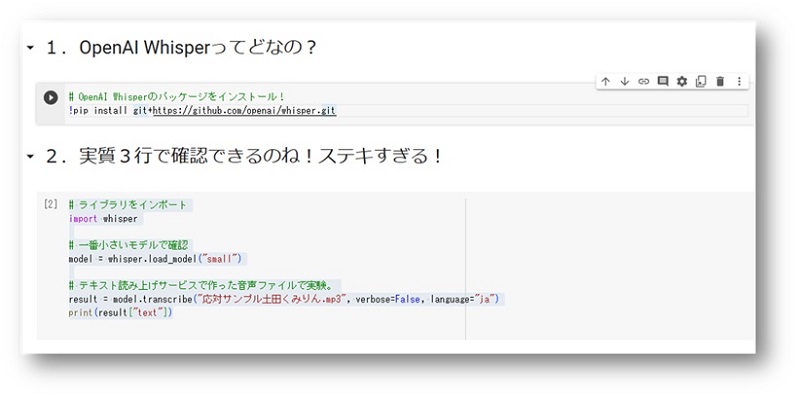
Task: Click the import whisper code line
Action: point(103,219)
